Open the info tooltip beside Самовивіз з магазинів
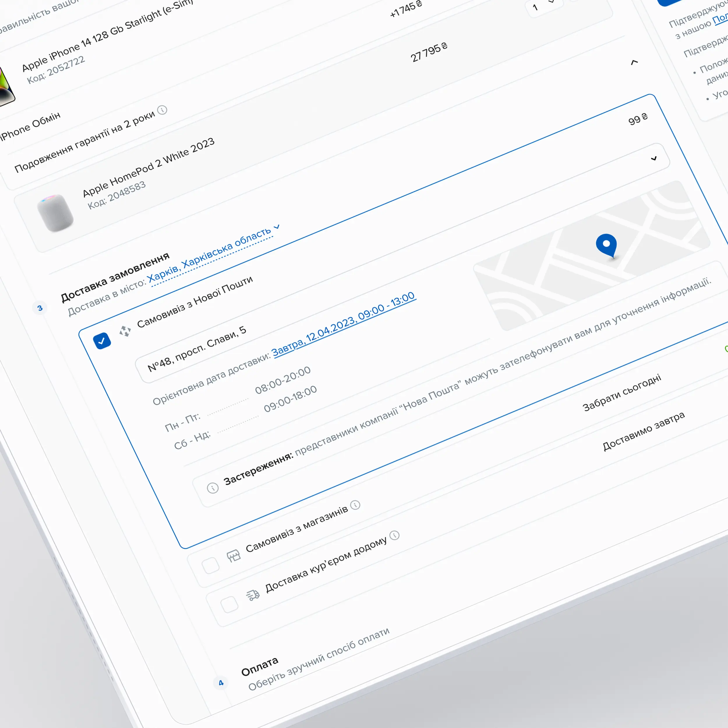 coord(355,505)
